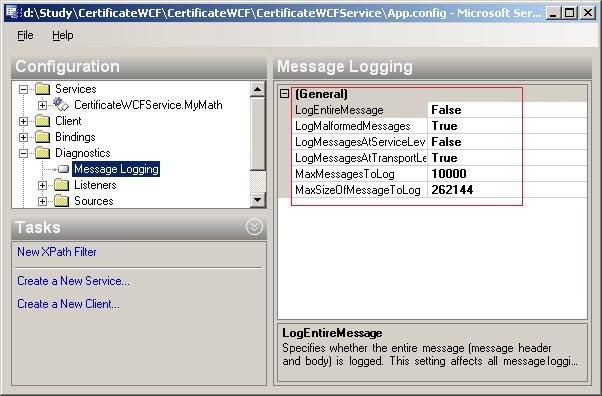Expand the Listeners tree node
Screen dimensions: 602x396
42,185
